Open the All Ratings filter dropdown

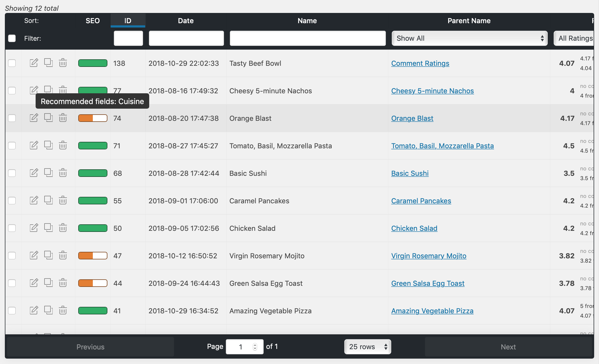pos(575,38)
